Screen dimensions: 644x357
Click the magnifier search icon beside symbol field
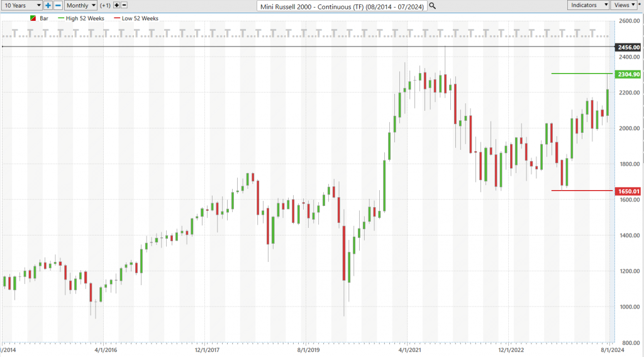tap(433, 6)
